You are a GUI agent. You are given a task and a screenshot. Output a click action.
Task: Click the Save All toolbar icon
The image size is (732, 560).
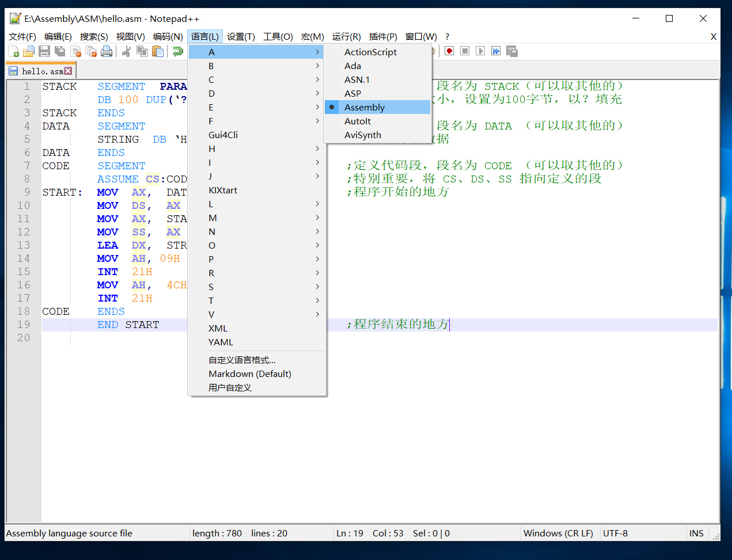point(60,52)
